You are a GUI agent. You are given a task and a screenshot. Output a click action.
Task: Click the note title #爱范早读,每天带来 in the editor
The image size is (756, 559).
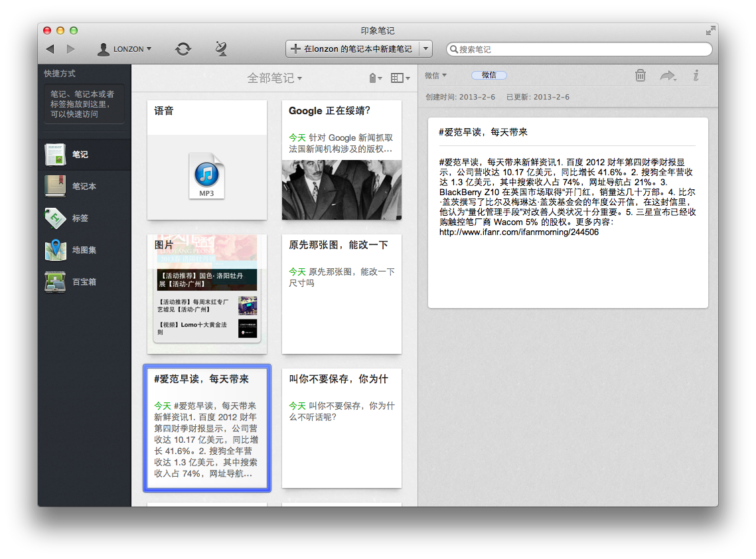(483, 132)
